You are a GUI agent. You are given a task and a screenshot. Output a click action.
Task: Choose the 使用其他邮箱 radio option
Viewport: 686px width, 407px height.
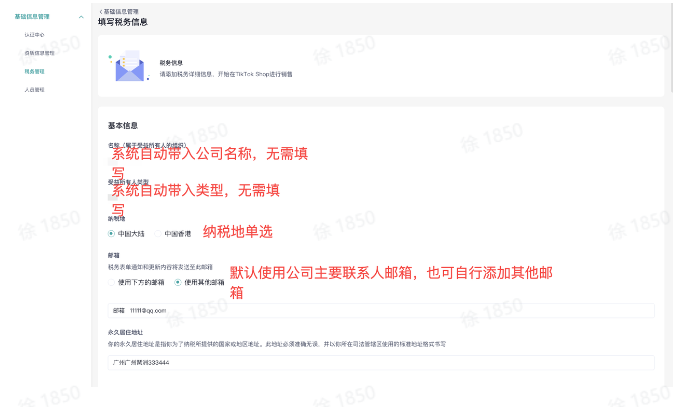point(178,282)
